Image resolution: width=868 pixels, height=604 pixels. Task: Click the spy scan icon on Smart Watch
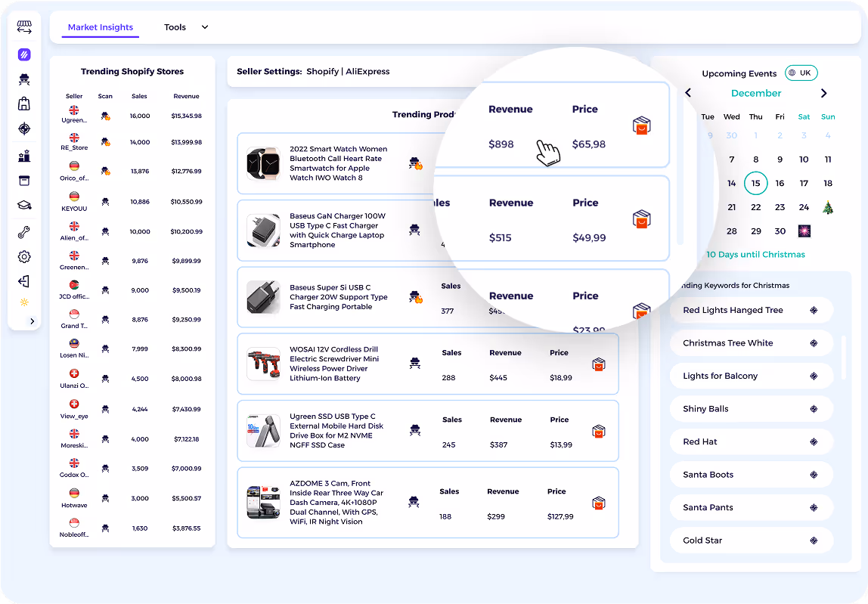tap(415, 163)
